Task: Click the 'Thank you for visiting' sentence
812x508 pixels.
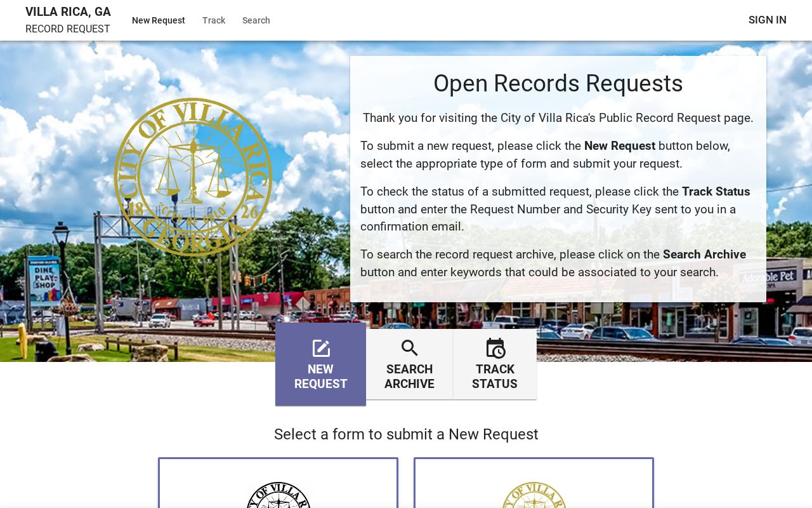Action: point(558,118)
